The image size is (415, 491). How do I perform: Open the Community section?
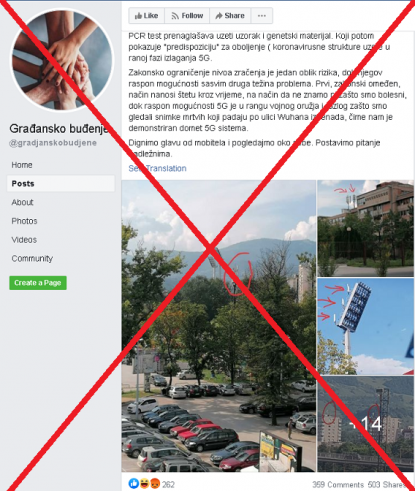pos(32,258)
